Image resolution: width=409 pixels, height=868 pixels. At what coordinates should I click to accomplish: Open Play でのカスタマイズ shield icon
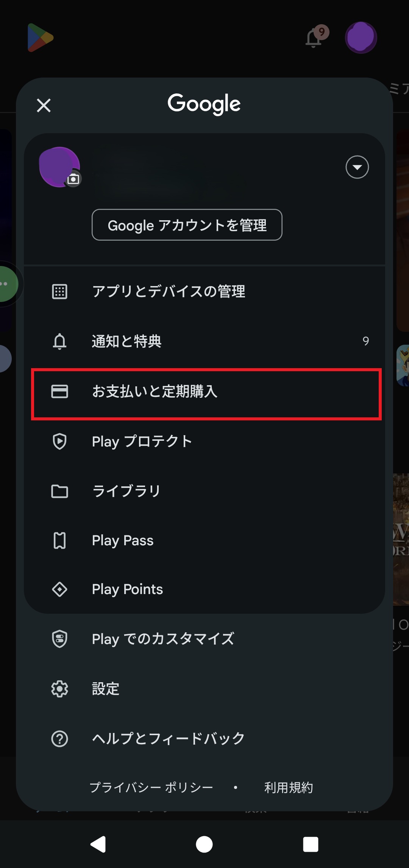click(x=59, y=639)
